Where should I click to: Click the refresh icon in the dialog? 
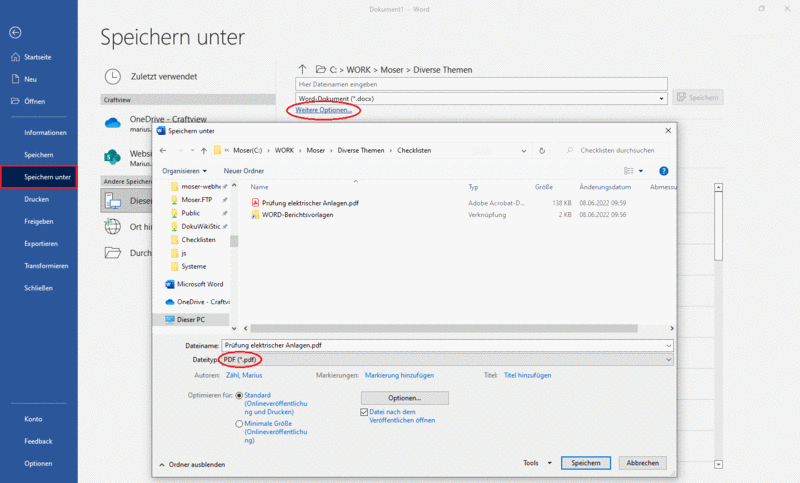(x=542, y=151)
